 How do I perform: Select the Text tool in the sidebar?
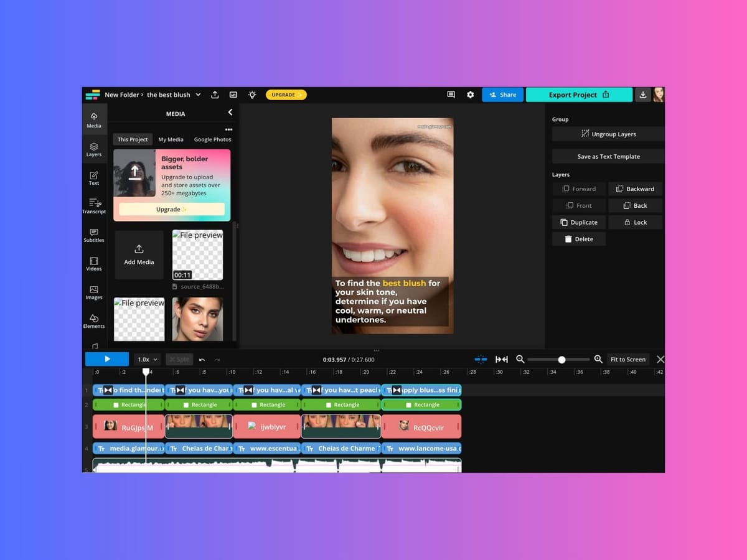[94, 178]
